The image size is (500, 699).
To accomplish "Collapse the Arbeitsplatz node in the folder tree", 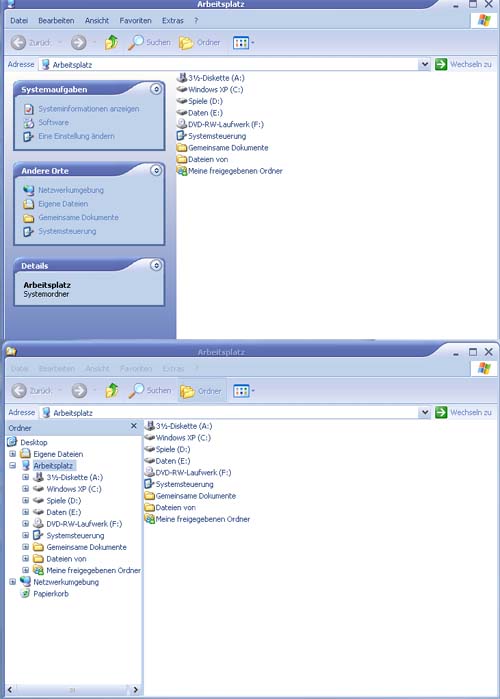I will point(12,465).
